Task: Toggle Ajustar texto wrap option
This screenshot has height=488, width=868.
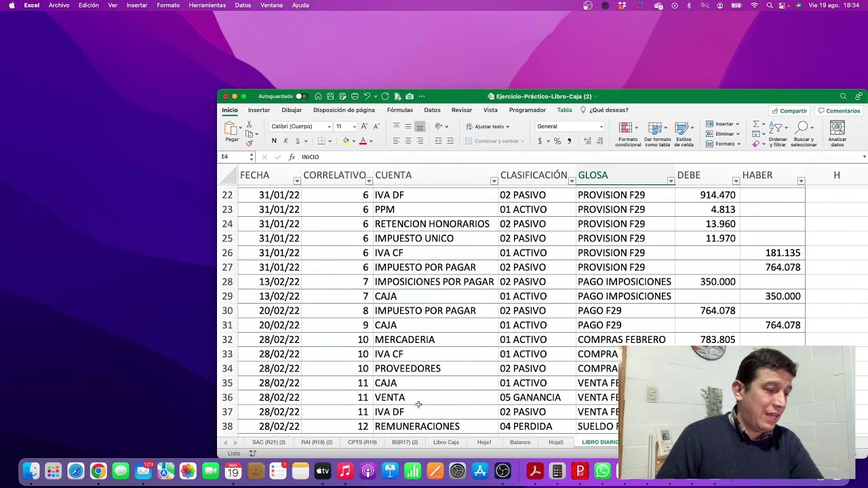Action: click(488, 126)
